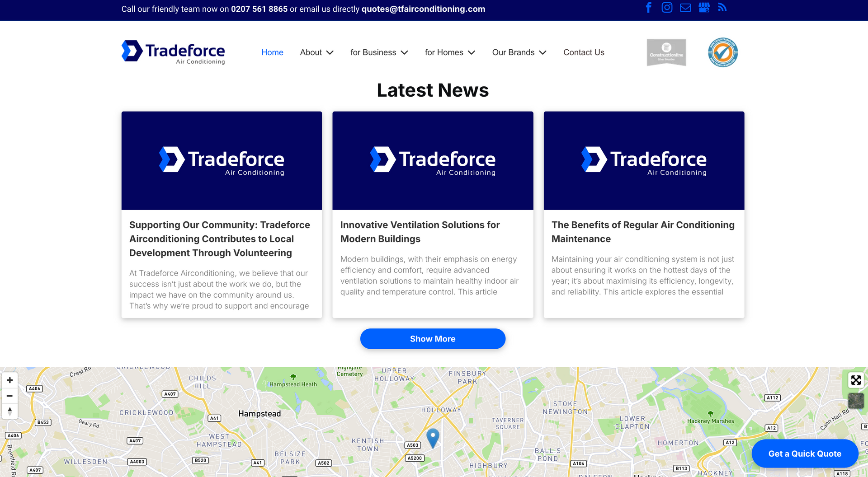Click the quotes@tfairconditioning.com email link
The width and height of the screenshot is (868, 477).
click(x=423, y=9)
